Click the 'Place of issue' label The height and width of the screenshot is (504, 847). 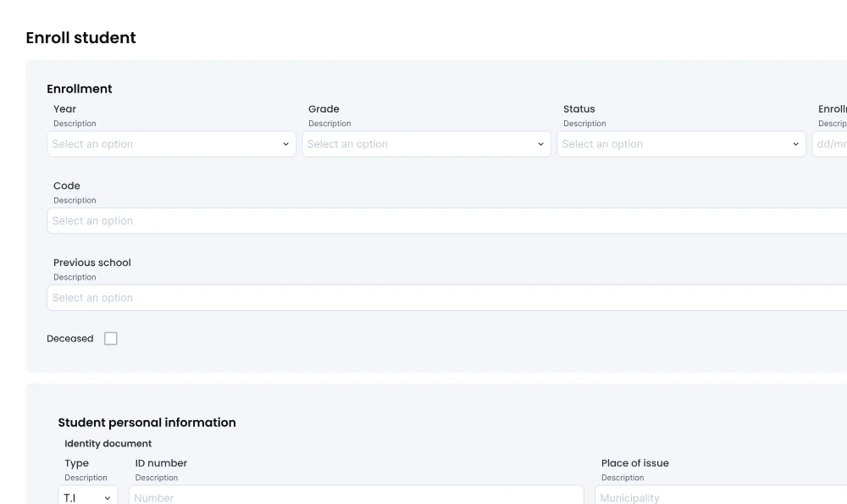click(x=635, y=463)
